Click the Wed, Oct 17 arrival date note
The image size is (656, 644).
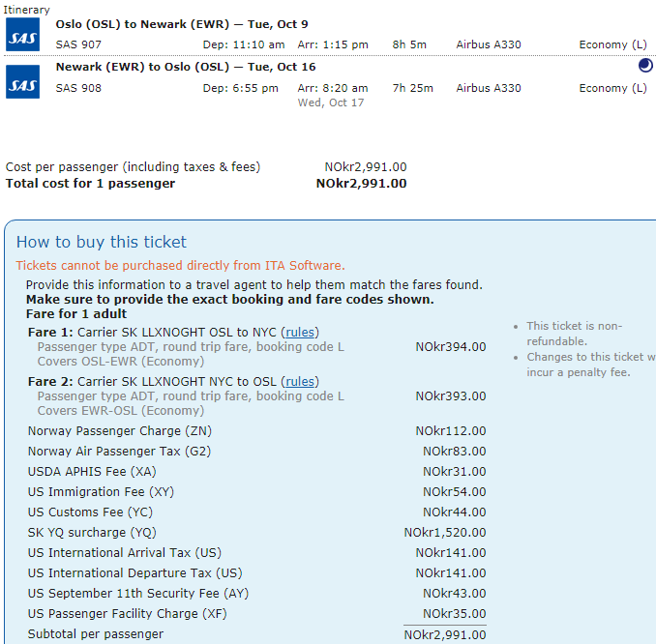331,102
